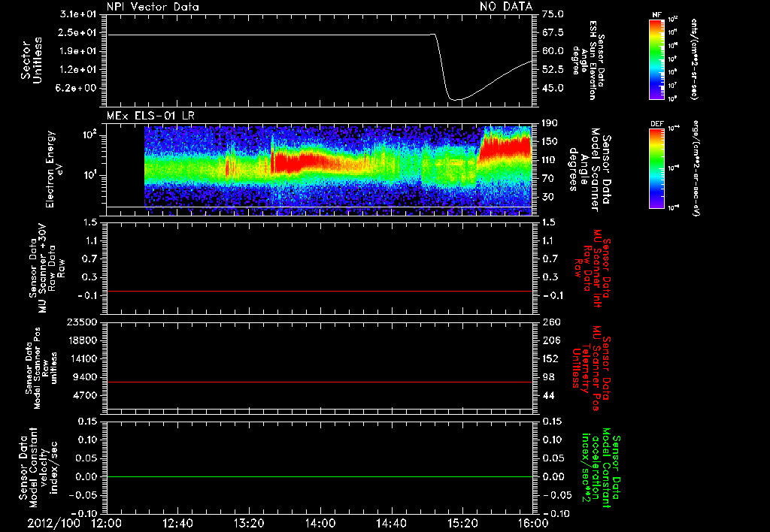This screenshot has width=770, height=532.
Task: Click the 9400 scanner position tick value
Action: pyautogui.click(x=84, y=377)
